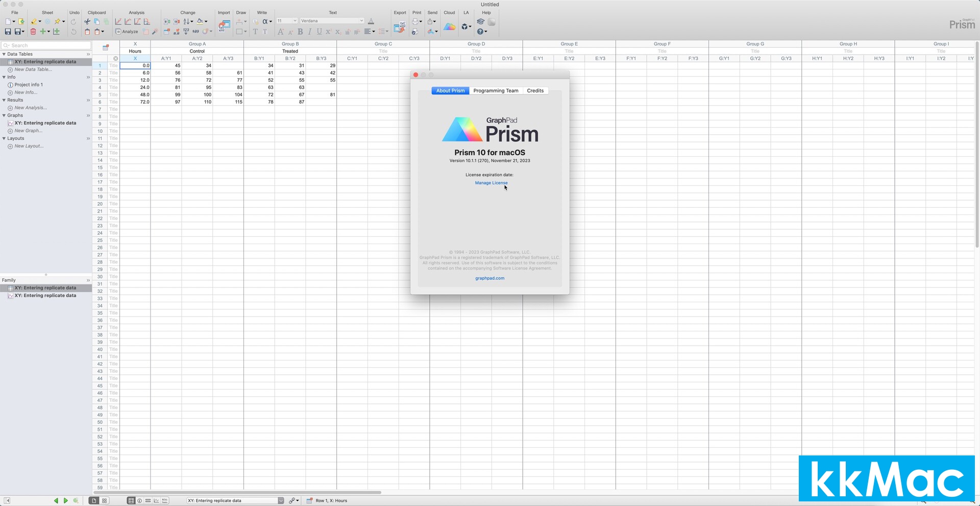Save the project with the floppy disk icon
Viewport: 980px width, 506px height.
pyautogui.click(x=8, y=32)
